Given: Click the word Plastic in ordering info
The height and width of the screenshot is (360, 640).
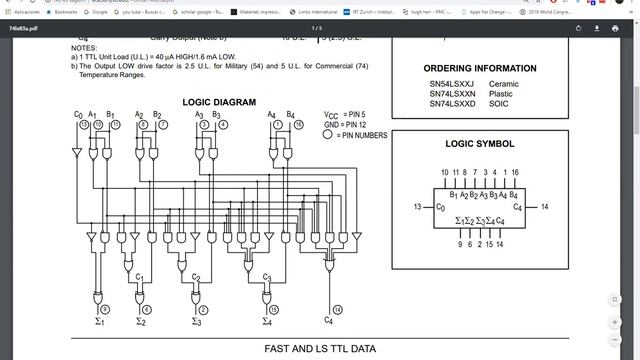Looking at the screenshot, I should pos(500,94).
